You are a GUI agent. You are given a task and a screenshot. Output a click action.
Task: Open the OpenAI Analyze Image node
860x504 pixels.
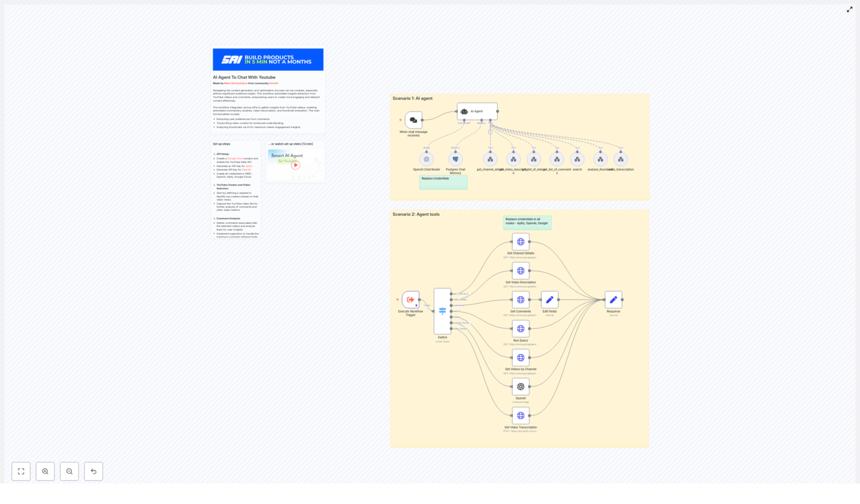tap(520, 386)
